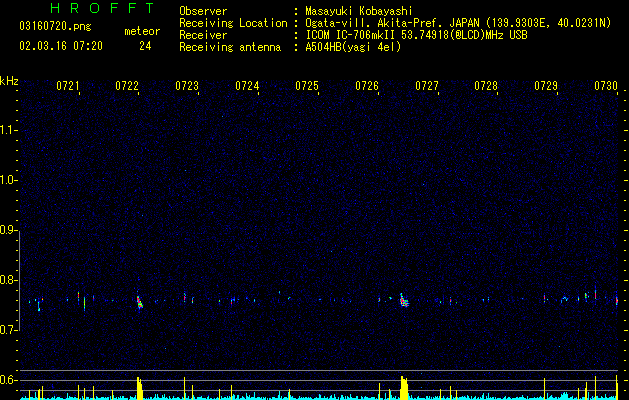
Task: Click the date stamp 02.03.16 07:20
Action: tap(61, 46)
